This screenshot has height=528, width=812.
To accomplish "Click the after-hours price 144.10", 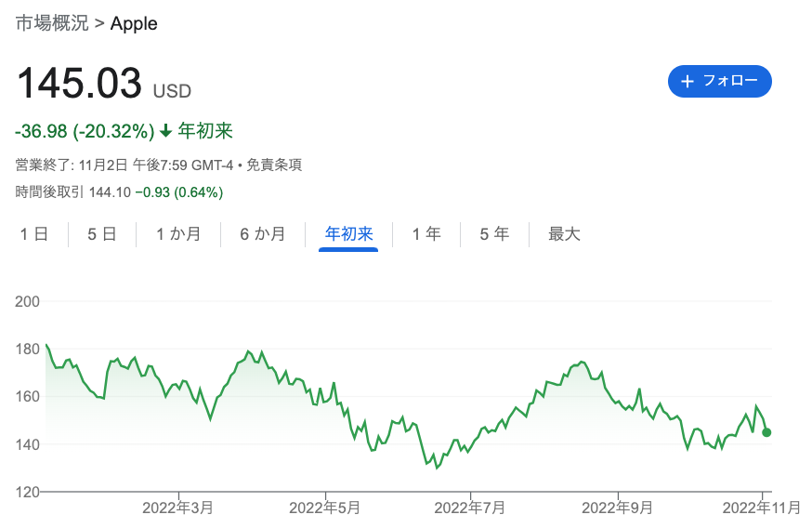I will [110, 192].
